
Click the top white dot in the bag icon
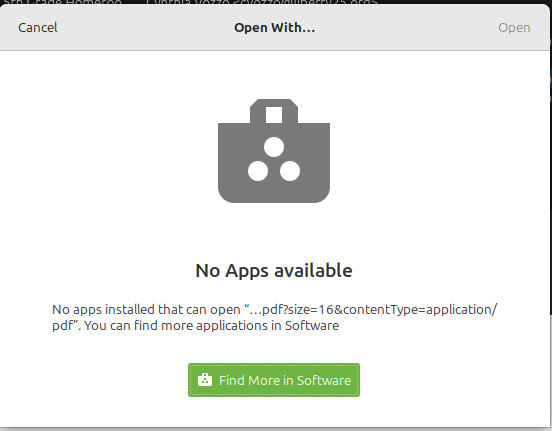274,147
